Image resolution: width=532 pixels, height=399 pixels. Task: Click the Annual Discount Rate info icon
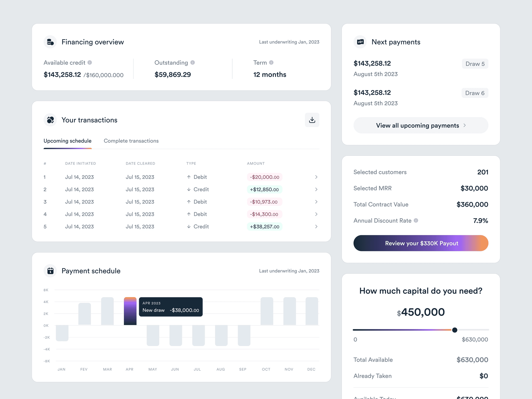tap(416, 220)
